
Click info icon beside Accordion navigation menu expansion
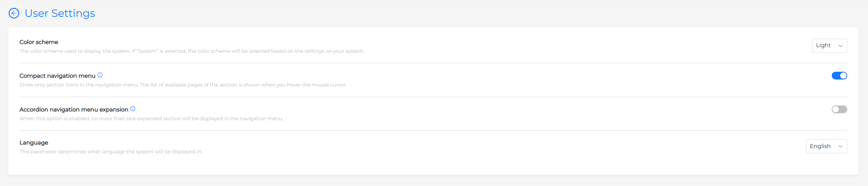coord(133,109)
